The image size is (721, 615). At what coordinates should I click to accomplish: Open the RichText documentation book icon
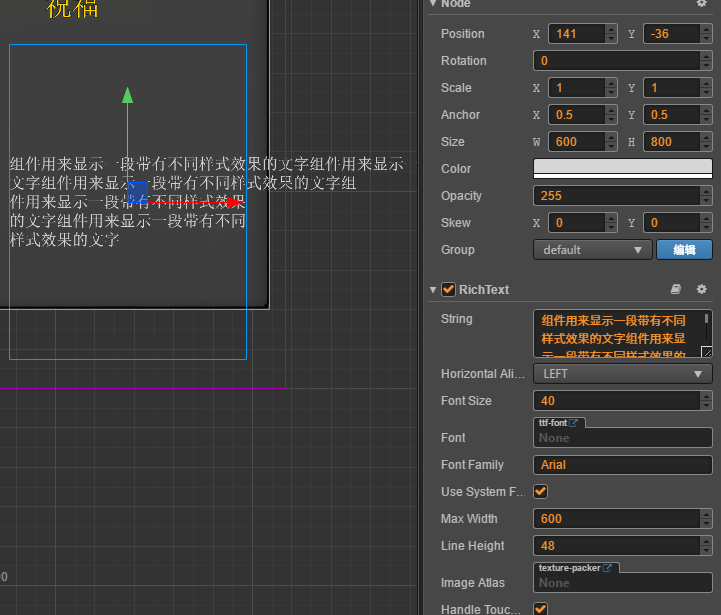676,289
